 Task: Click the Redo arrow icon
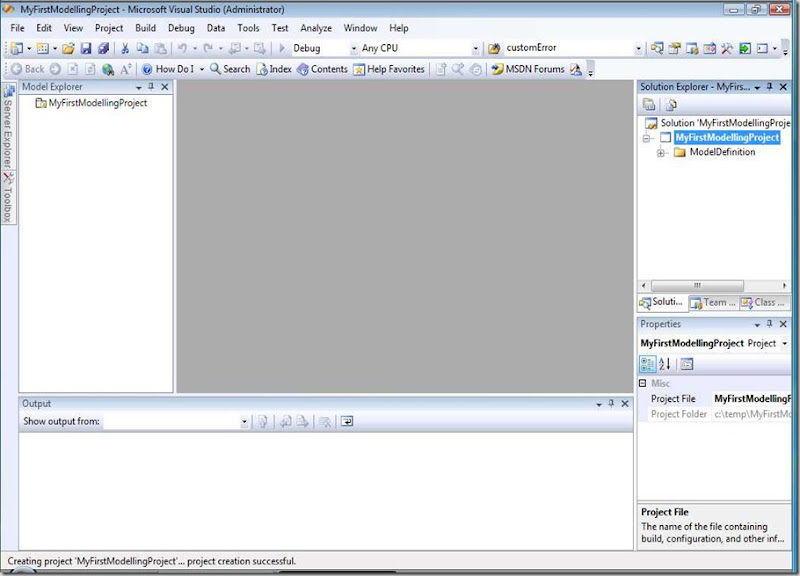tap(208, 48)
